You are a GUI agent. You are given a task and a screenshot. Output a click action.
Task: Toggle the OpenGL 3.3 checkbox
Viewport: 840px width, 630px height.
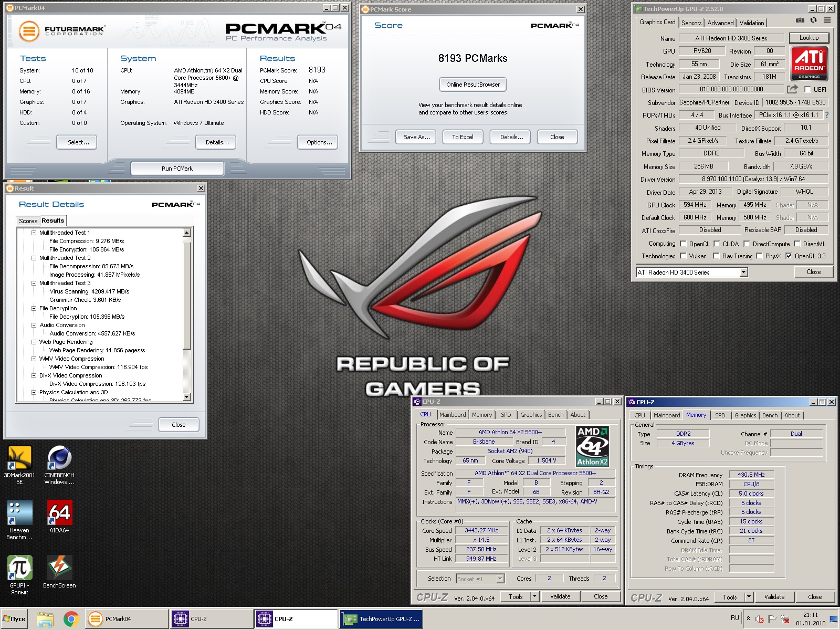(x=789, y=256)
